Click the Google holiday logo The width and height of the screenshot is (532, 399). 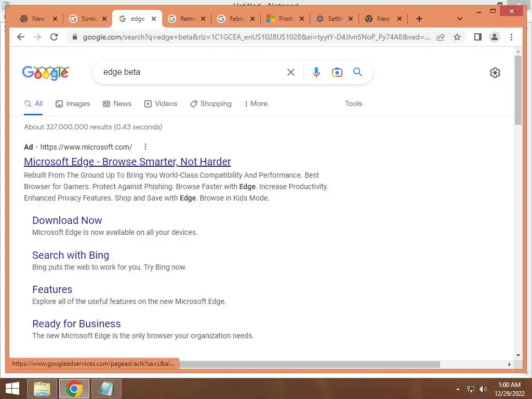pyautogui.click(x=46, y=73)
